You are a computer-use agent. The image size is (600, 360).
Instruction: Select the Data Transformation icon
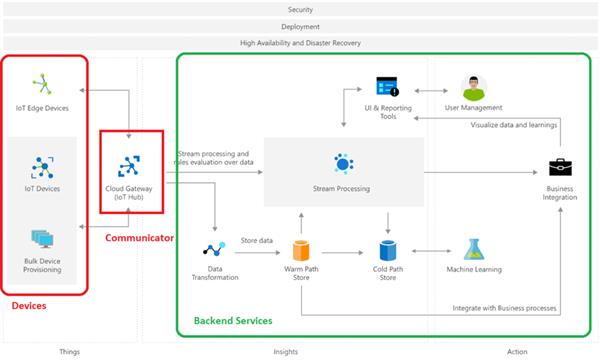tap(214, 249)
